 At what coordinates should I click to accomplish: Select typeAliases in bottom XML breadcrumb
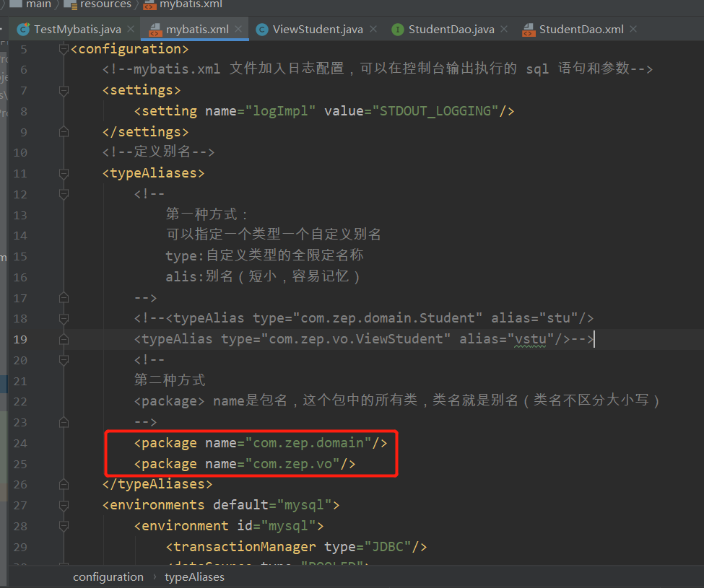194,576
